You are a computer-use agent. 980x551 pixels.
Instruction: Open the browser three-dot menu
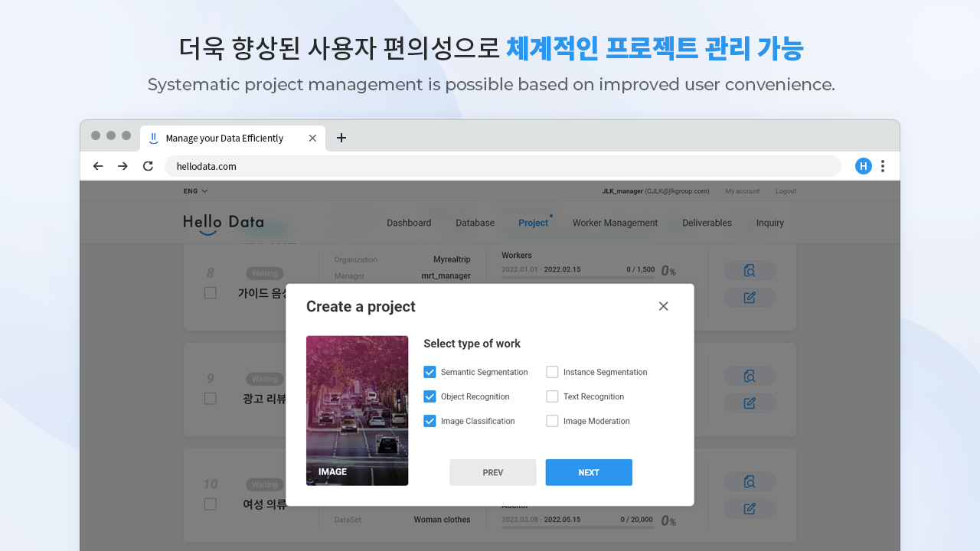(x=883, y=166)
